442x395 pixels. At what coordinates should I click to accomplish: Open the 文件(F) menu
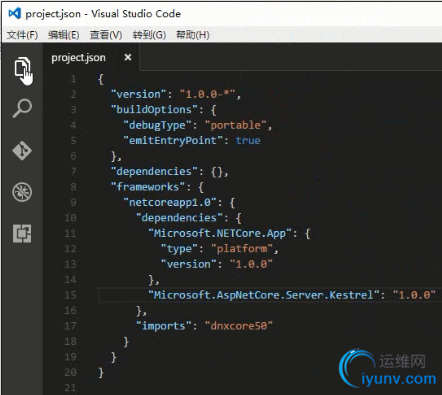pyautogui.click(x=22, y=35)
